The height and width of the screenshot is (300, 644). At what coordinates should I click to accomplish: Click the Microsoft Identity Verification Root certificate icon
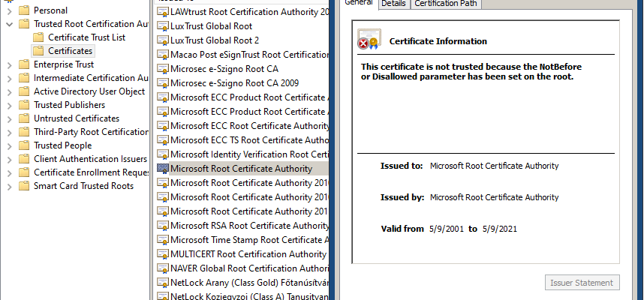click(163, 154)
